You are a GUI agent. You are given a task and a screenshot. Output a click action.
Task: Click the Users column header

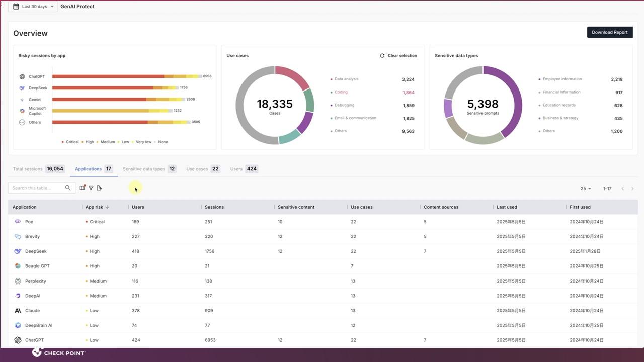tap(138, 207)
